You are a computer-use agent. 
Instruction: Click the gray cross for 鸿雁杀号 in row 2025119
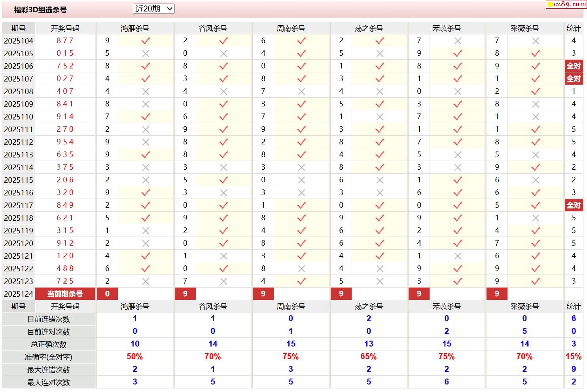[x=146, y=231]
